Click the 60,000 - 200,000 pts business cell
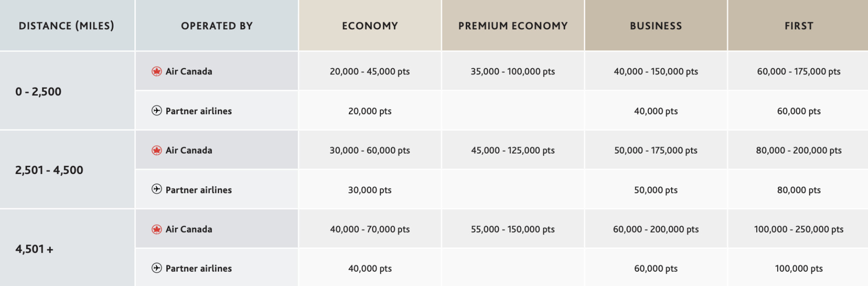This screenshot has height=286, width=868. click(x=656, y=229)
